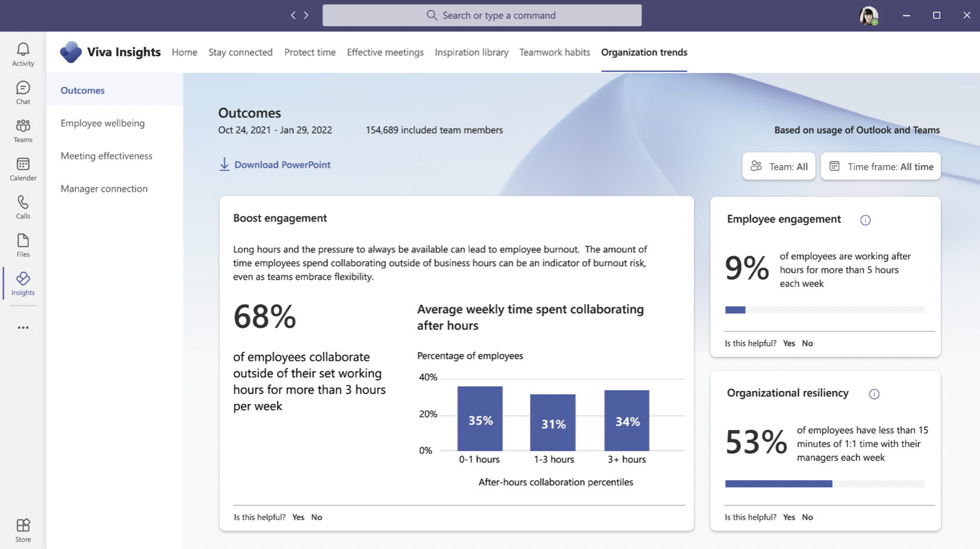Image resolution: width=980 pixels, height=549 pixels.
Task: Open the Time frame: All time dropdown
Action: tap(880, 166)
